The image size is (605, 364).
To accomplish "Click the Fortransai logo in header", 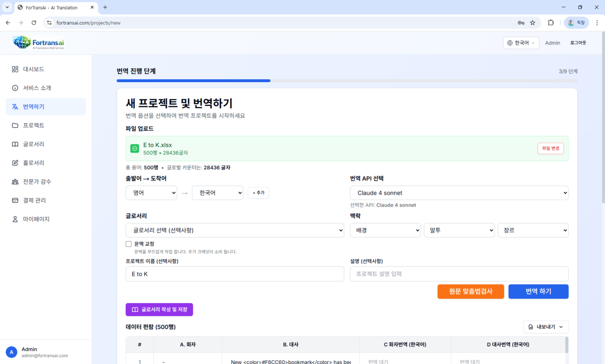I will click(x=38, y=43).
